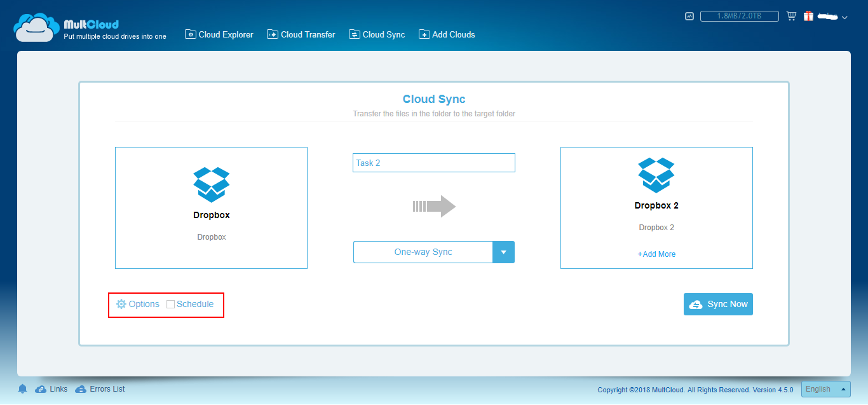Open Links in footer bar
Viewport: 868px width, 405px height.
point(51,389)
